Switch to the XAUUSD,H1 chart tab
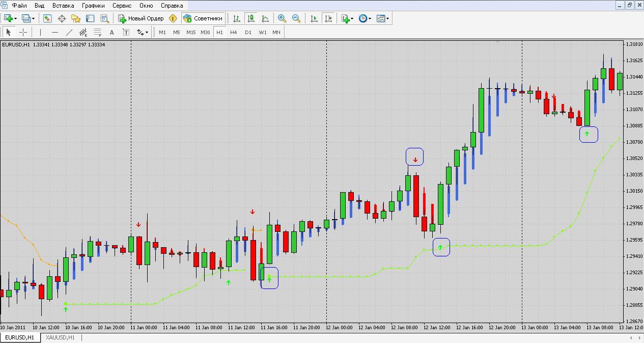Image resolution: width=644 pixels, height=343 pixels. [60, 337]
